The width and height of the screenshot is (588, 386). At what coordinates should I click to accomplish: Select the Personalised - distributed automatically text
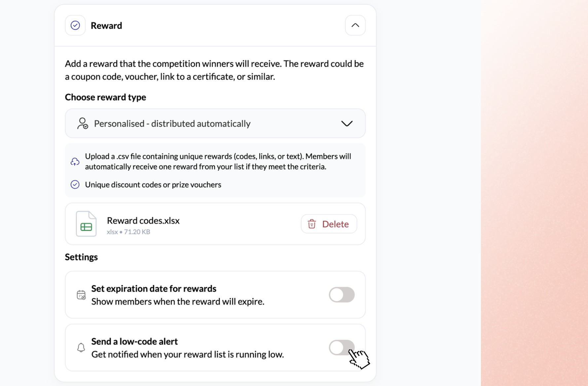[x=172, y=123]
